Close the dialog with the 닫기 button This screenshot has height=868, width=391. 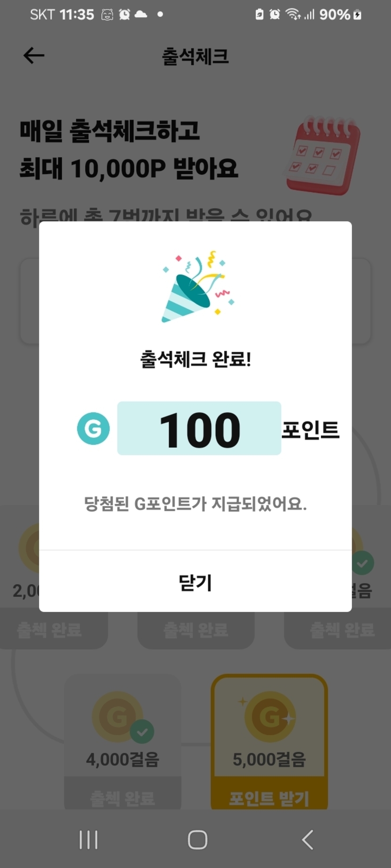[x=195, y=582]
